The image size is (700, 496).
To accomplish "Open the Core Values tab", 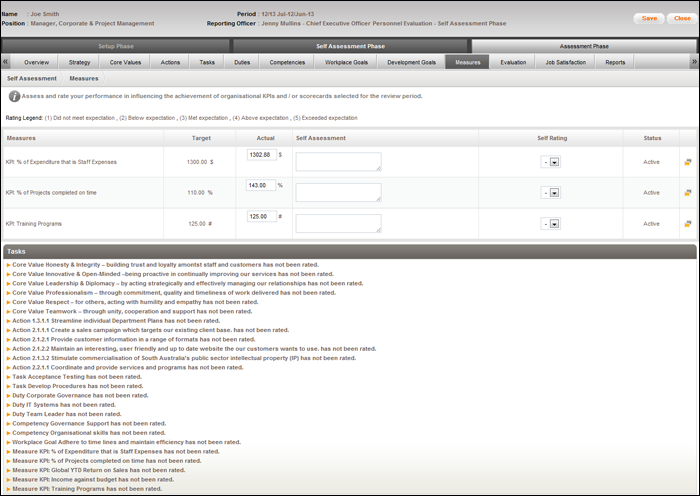I will (x=125, y=63).
